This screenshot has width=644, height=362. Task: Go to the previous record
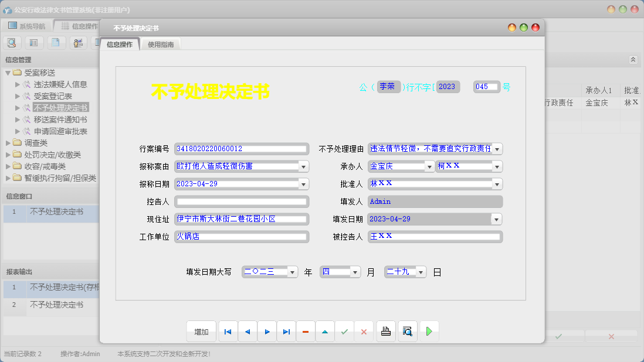247,331
